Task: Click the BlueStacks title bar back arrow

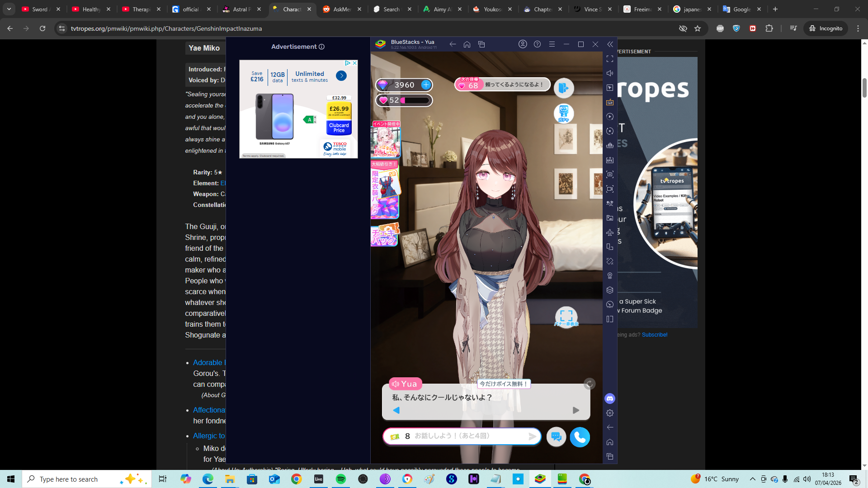Action: pos(453,44)
